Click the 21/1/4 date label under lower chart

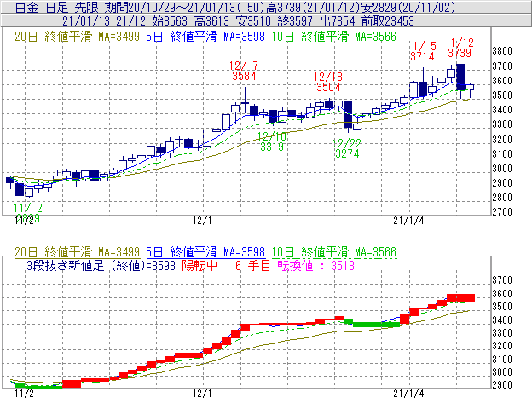point(408,394)
